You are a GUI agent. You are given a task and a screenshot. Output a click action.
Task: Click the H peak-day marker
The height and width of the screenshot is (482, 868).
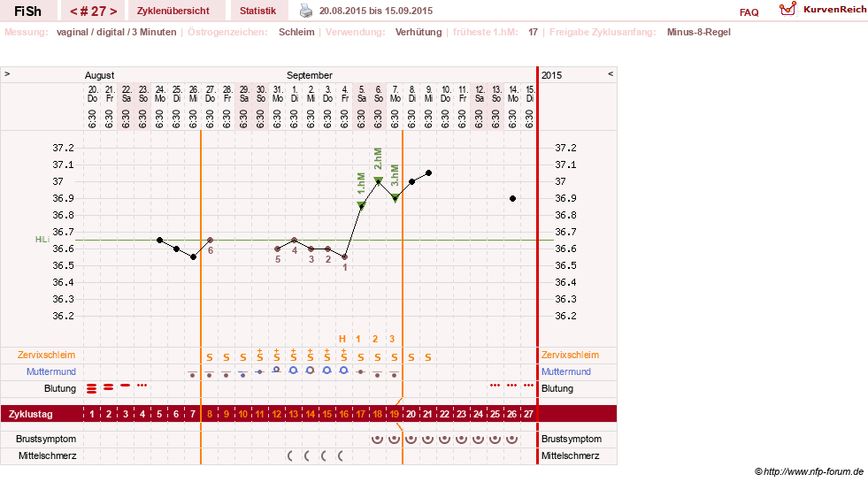(x=342, y=339)
